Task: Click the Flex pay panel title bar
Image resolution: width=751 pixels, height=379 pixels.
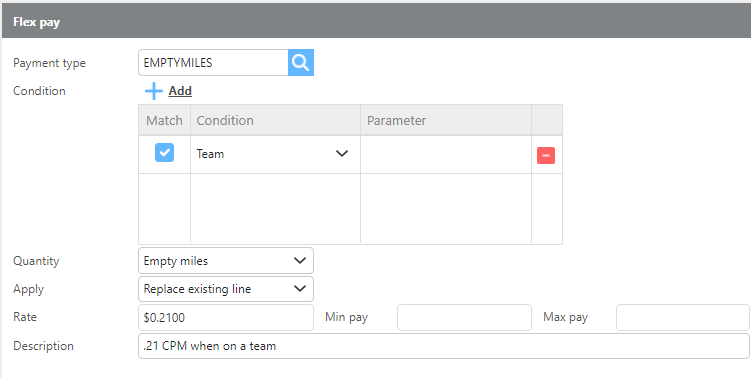Action: coord(376,22)
